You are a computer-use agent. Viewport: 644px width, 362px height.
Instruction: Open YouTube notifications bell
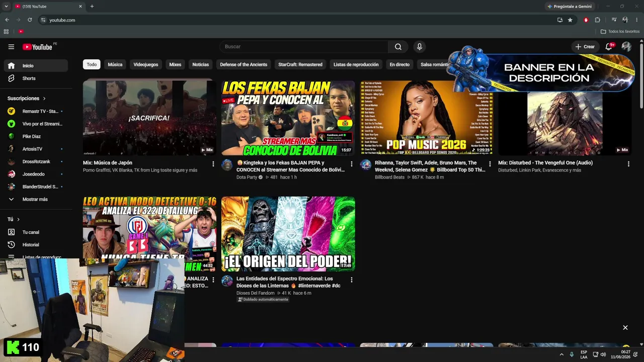coord(609,47)
